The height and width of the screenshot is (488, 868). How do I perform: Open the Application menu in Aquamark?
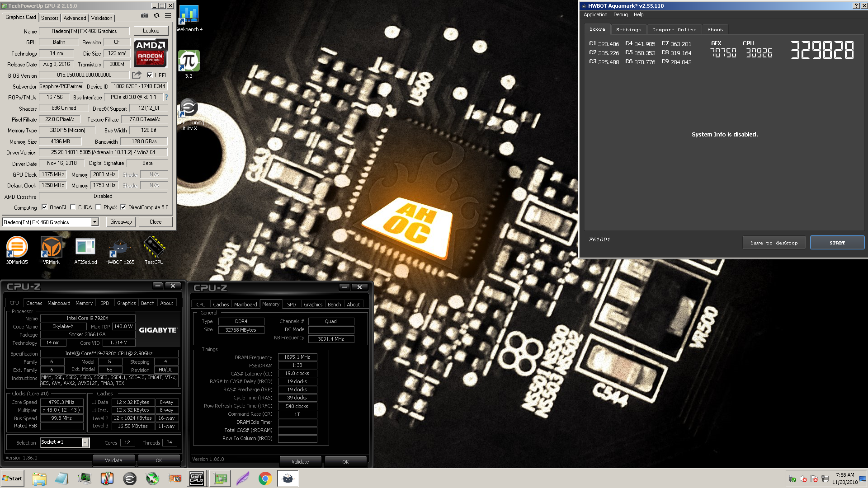click(x=595, y=14)
